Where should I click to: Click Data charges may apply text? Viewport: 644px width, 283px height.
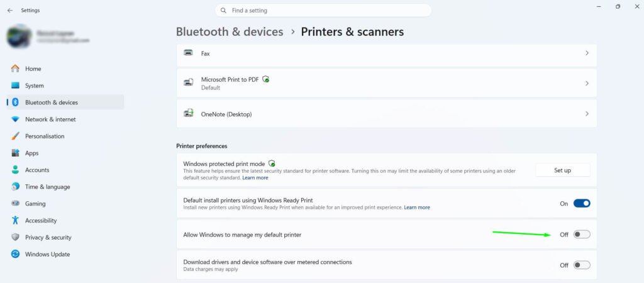(211, 269)
